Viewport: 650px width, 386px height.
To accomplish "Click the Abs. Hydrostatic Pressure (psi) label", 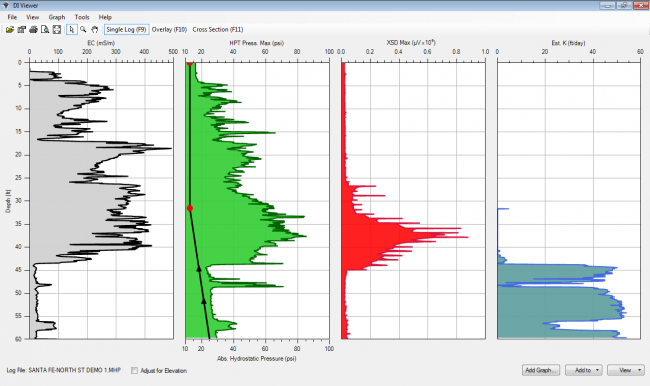I will pyautogui.click(x=257, y=358).
